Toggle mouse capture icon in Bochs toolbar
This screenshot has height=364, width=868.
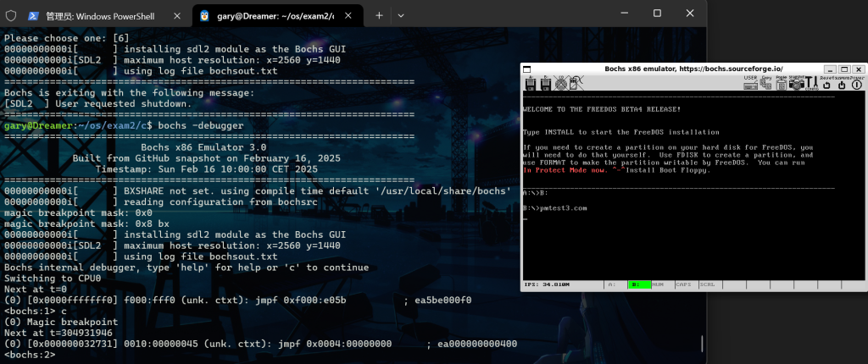(x=574, y=83)
